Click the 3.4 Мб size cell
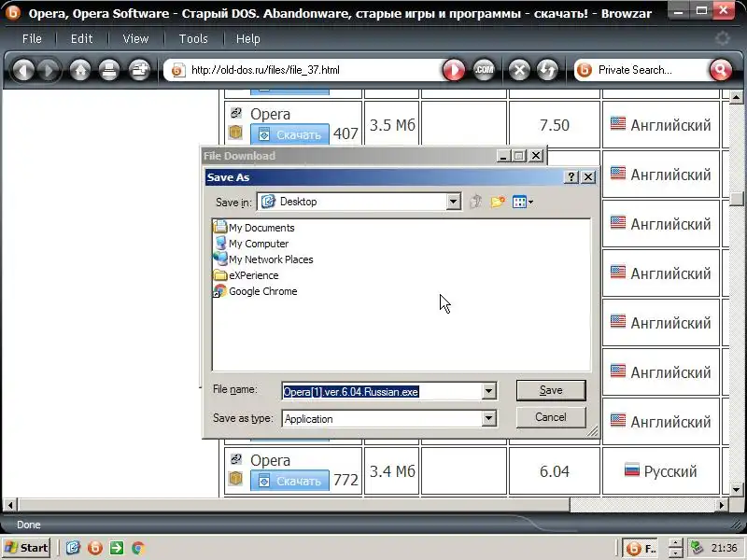This screenshot has height=560, width=747. (392, 471)
